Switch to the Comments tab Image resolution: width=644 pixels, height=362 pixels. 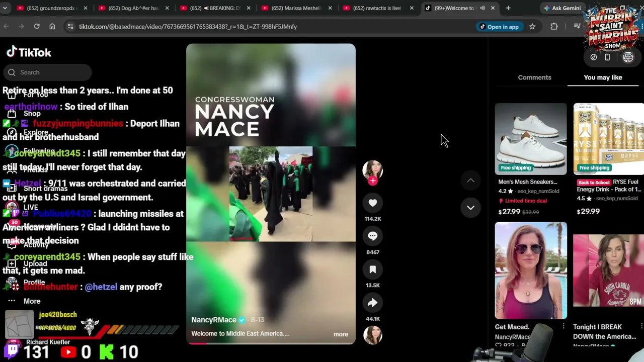534,77
